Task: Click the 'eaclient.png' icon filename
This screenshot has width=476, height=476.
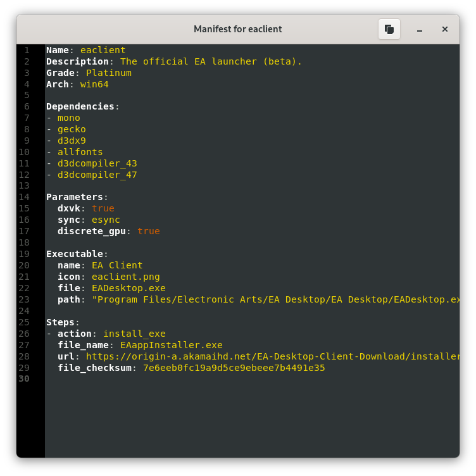Action: click(125, 277)
